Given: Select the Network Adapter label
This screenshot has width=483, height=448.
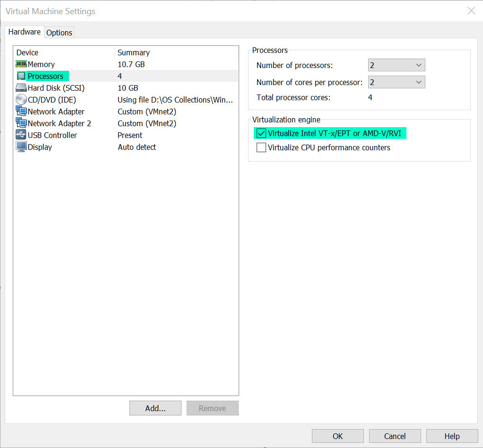Looking at the screenshot, I should click(x=56, y=112).
